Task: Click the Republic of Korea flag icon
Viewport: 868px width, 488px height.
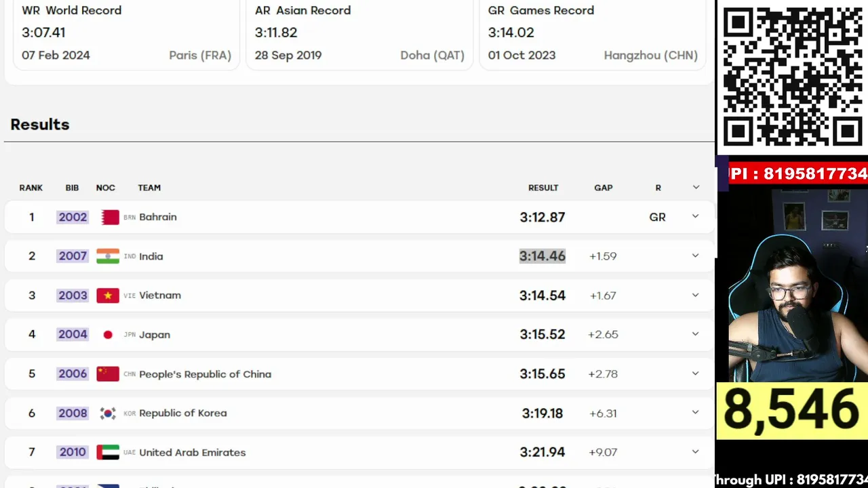Action: (108, 413)
